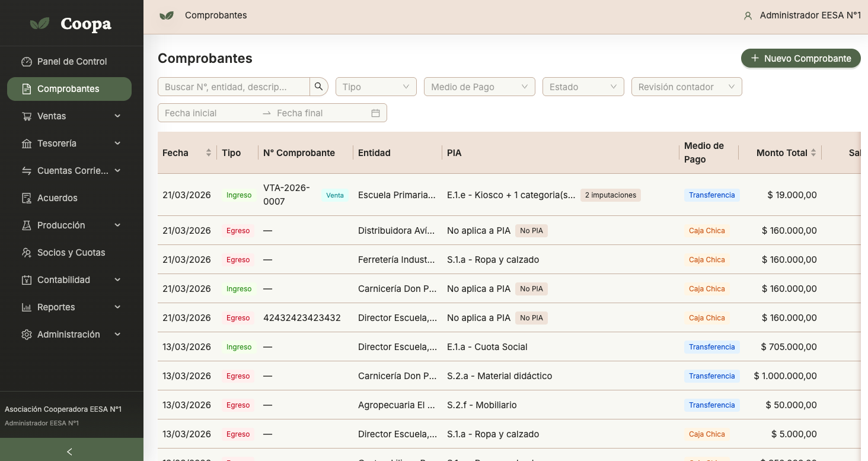Click the Reportes bar chart icon
The height and width of the screenshot is (461, 868).
pyautogui.click(x=27, y=307)
